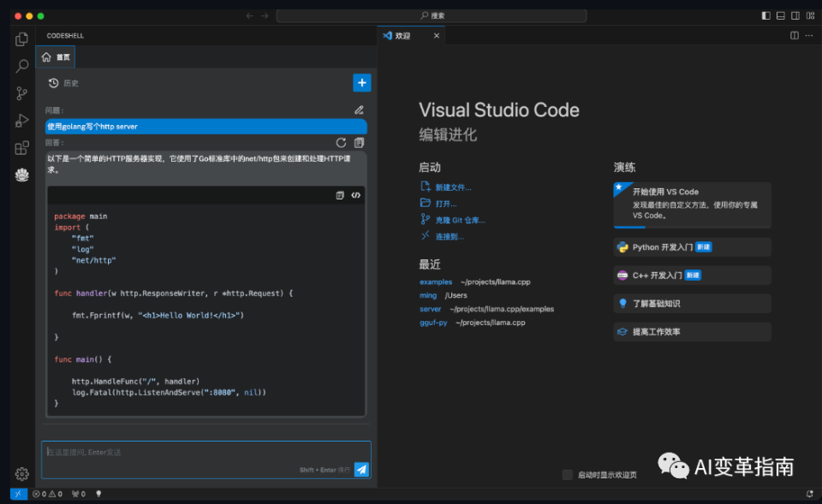Toggle the primary sidebar layout button
The image size is (822, 504).
point(765,15)
